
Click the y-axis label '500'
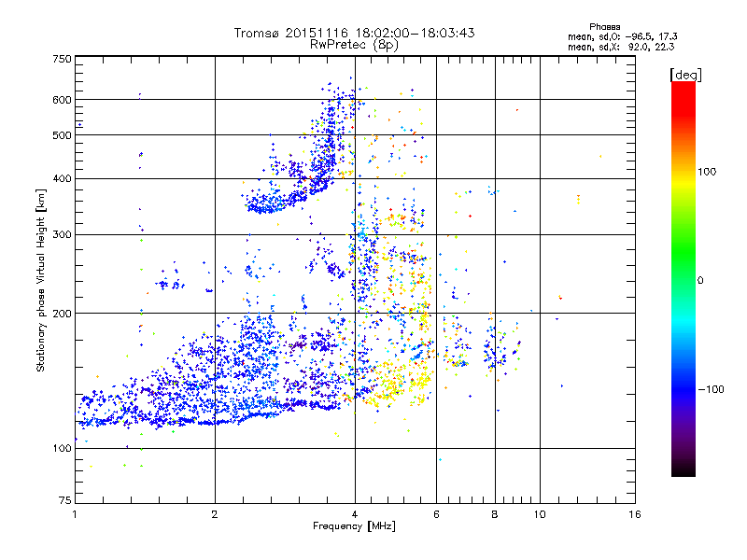[62, 135]
